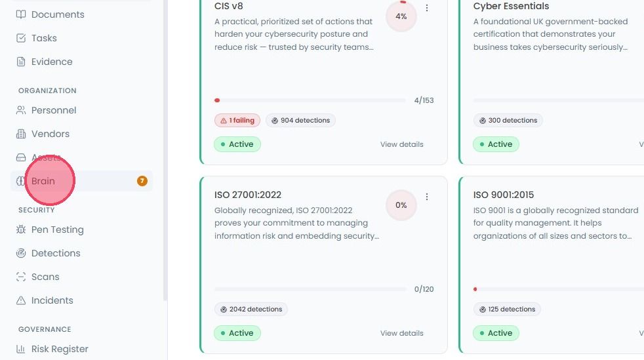Screen dimensions: 644x360
Task: View details of CIS v8 framework
Action: pos(401,144)
